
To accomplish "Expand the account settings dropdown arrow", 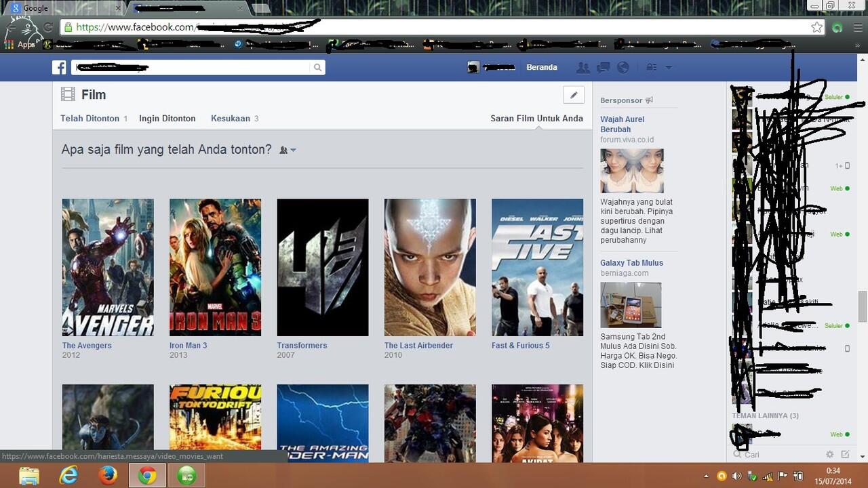I will [669, 67].
